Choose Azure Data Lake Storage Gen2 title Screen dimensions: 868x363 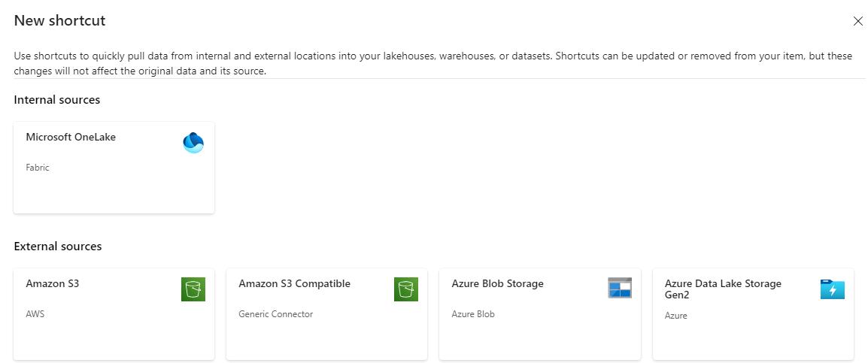pos(723,289)
